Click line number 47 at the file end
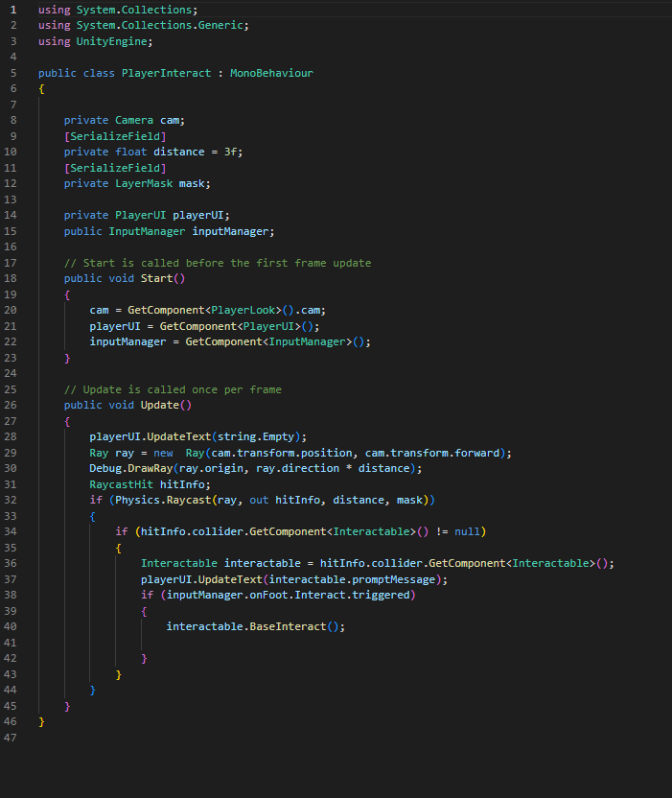 13,737
